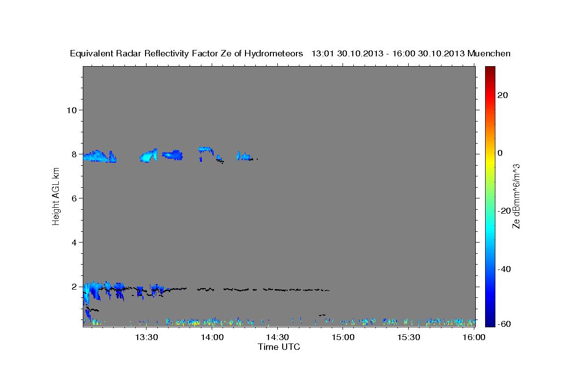Screen dimensions: 588x392
Task: Click the 15:30 time tick label
Action: (409, 337)
